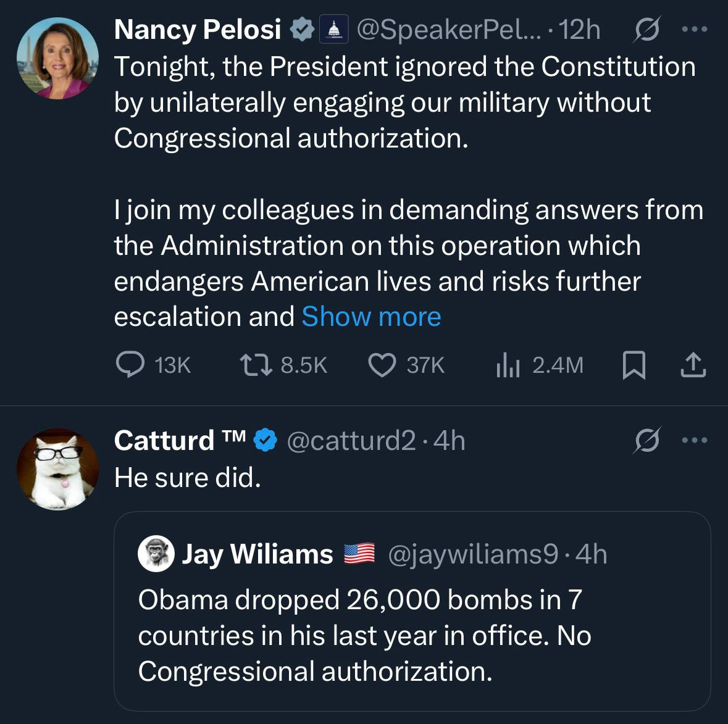Open the @jaywiliams9 handle
728x724 pixels.
click(473, 554)
